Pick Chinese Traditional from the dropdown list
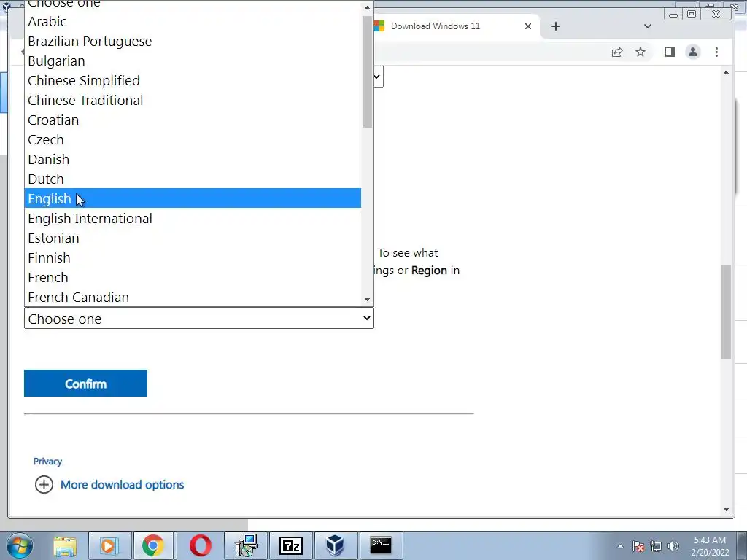The image size is (747, 560). 193,101
